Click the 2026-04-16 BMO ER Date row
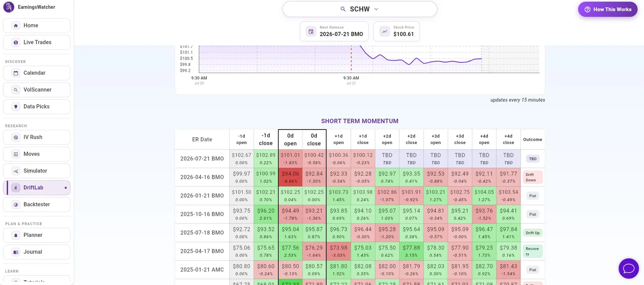This screenshot has height=285, width=644. pyautogui.click(x=202, y=177)
